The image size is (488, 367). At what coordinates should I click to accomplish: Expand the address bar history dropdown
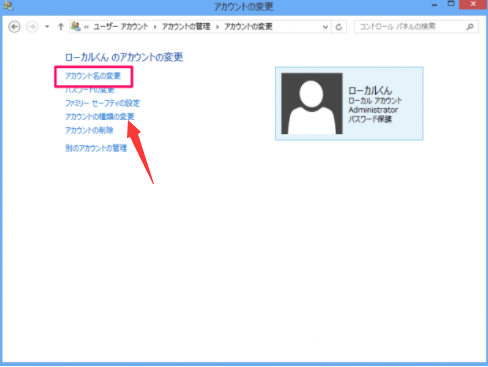coord(325,27)
